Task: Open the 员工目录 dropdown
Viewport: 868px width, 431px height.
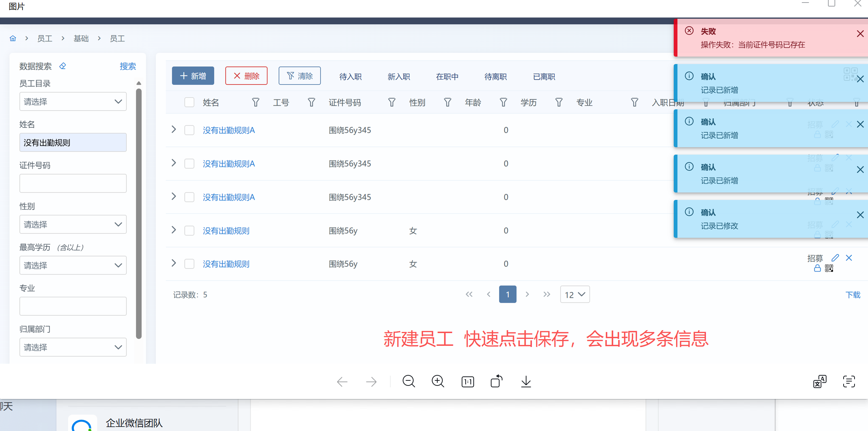Action: 73,102
